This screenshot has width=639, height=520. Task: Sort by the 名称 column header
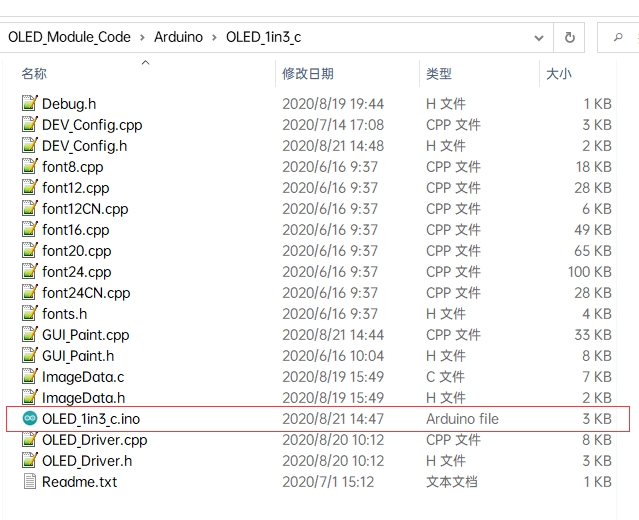tap(34, 74)
